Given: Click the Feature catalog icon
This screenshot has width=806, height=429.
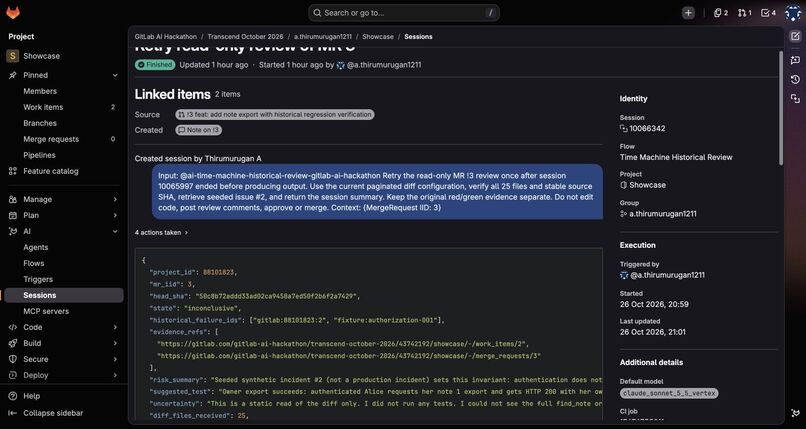Looking at the screenshot, I should (x=13, y=171).
